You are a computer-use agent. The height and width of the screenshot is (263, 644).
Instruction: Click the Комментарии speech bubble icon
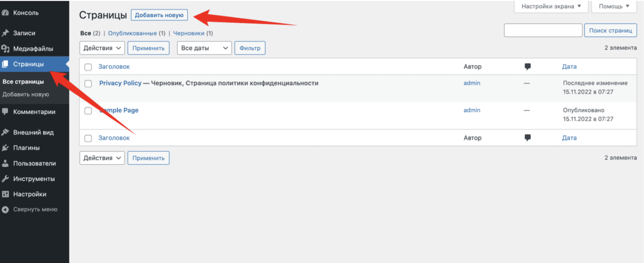coord(5,112)
